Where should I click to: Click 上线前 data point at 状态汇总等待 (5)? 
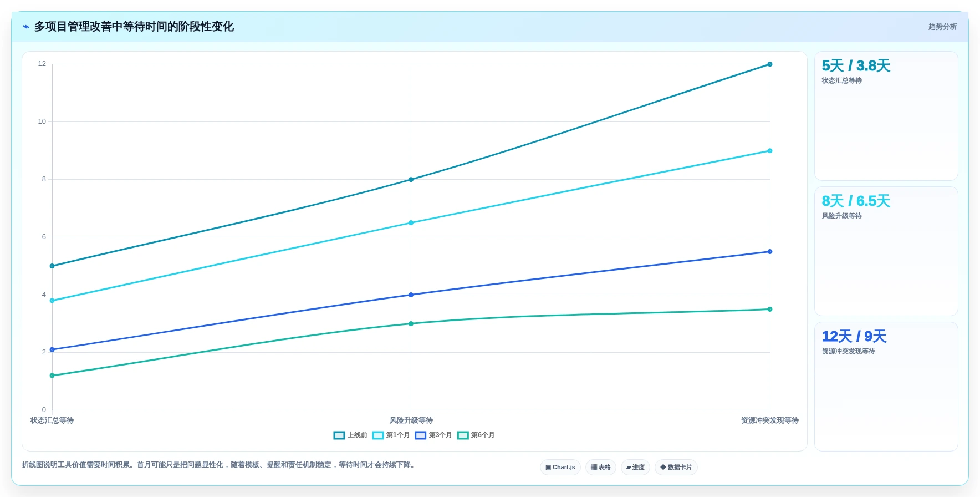point(52,266)
